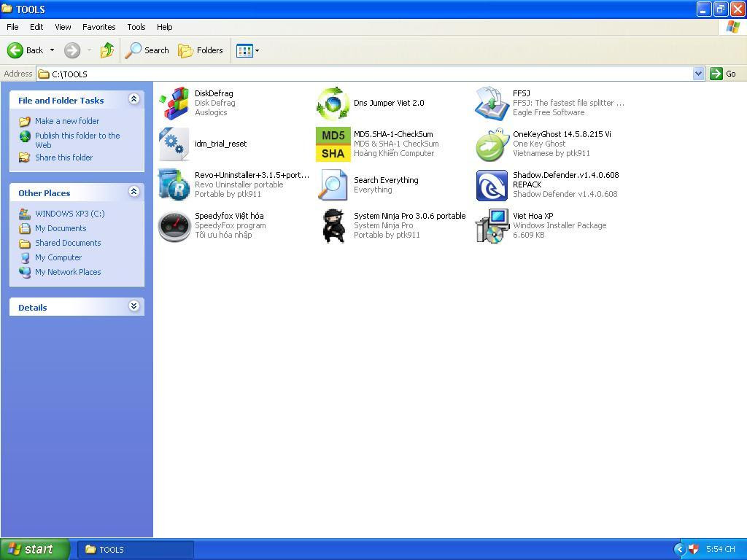Open the Search magnifier toolbar button
The height and width of the screenshot is (560, 747).
pos(147,50)
